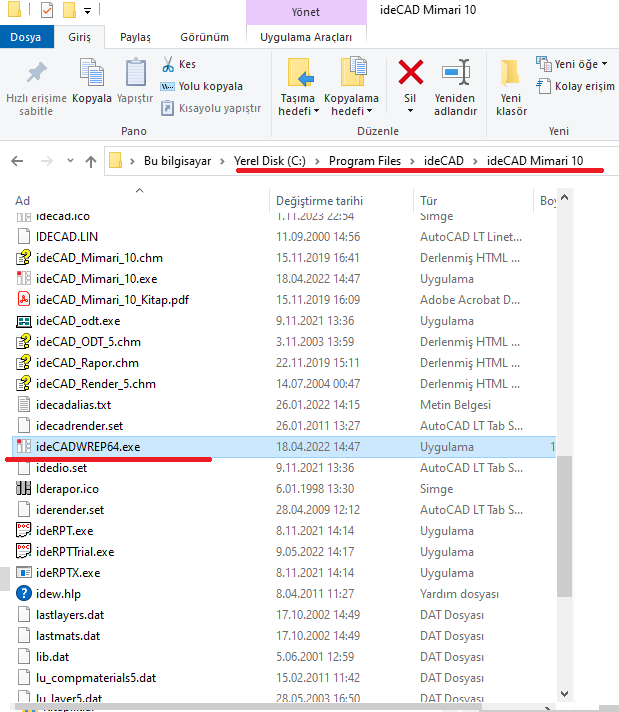Viewport: 619px width, 712px height.
Task: Navigate to Bu bilgisayar in address bar
Action: pos(178,161)
